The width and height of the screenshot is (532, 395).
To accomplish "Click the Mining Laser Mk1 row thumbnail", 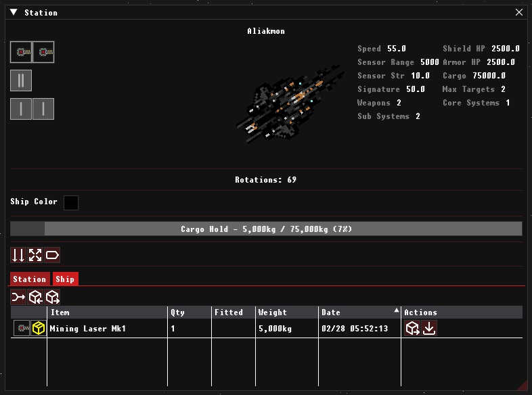I will (22, 328).
